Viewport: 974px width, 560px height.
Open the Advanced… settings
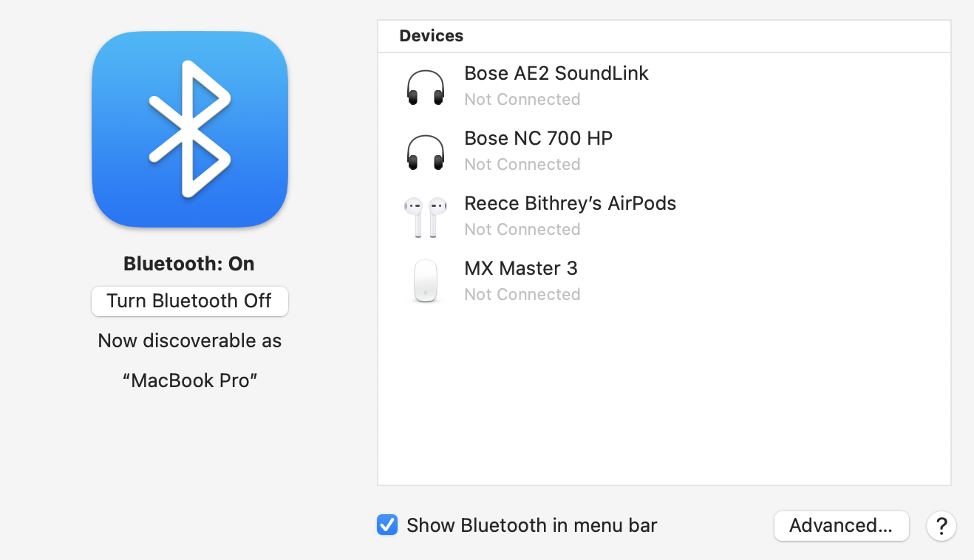tap(841, 526)
